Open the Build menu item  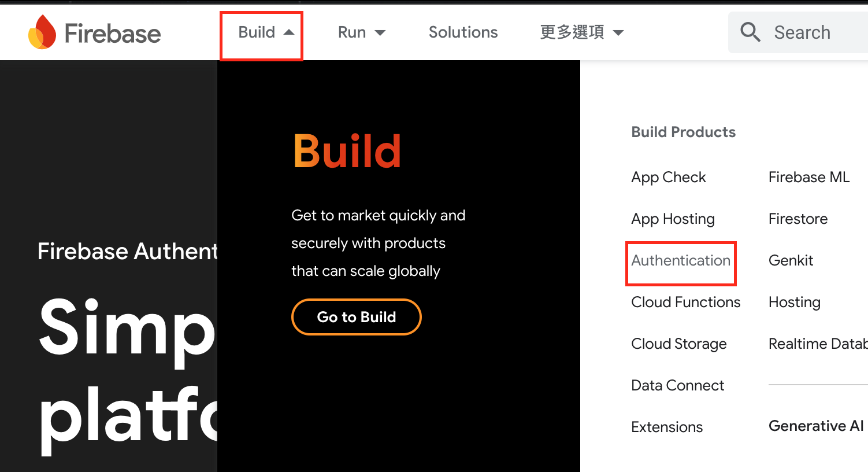(257, 32)
